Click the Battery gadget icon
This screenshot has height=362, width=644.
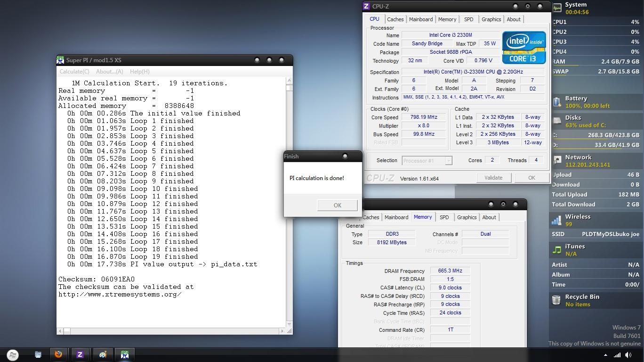point(557,102)
